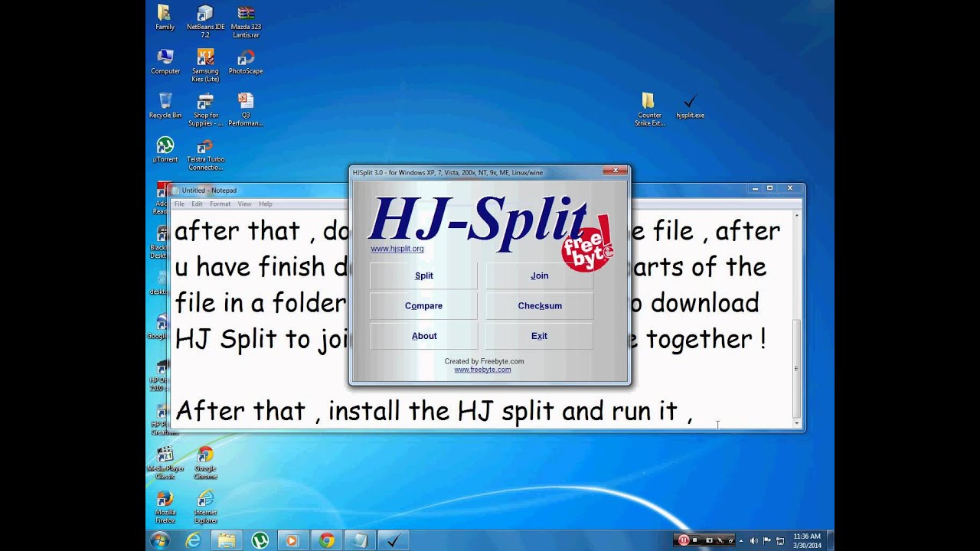Click the Notepad title bar icon
This screenshot has width=980, height=551.
(176, 191)
